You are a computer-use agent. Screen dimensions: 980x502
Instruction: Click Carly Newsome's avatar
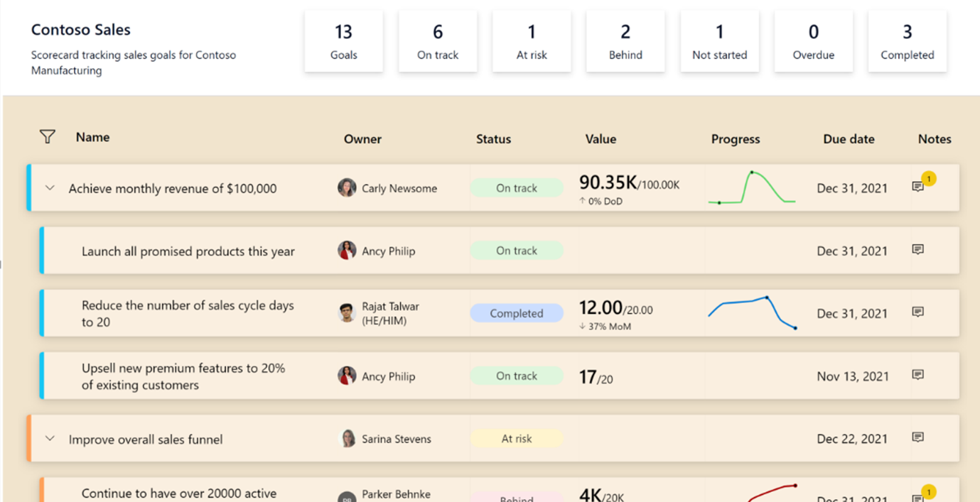pos(347,188)
